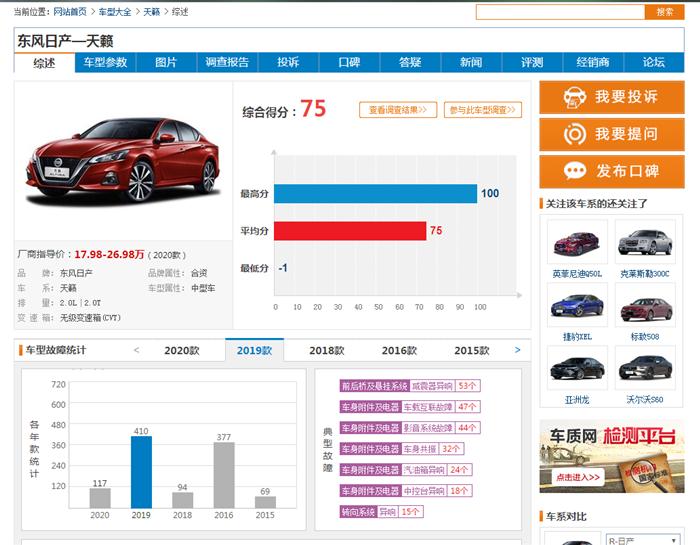
Task: Click the 亚洲龙 text link
Action: 577,400
